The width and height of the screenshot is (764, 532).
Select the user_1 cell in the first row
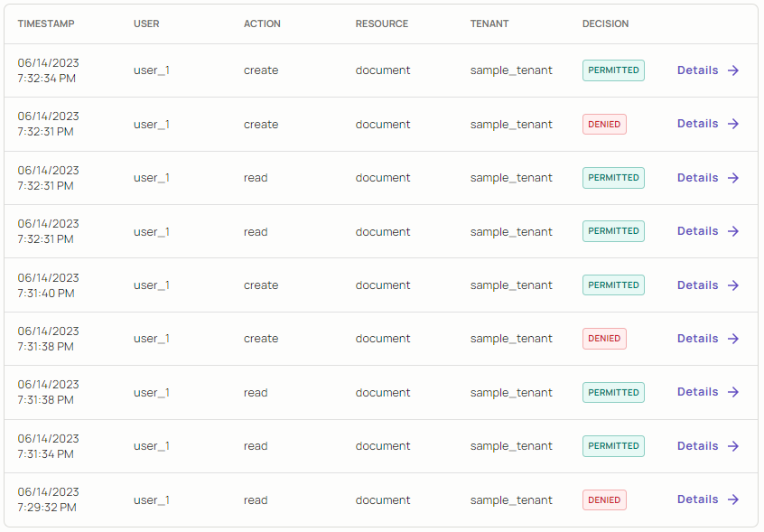[151, 70]
